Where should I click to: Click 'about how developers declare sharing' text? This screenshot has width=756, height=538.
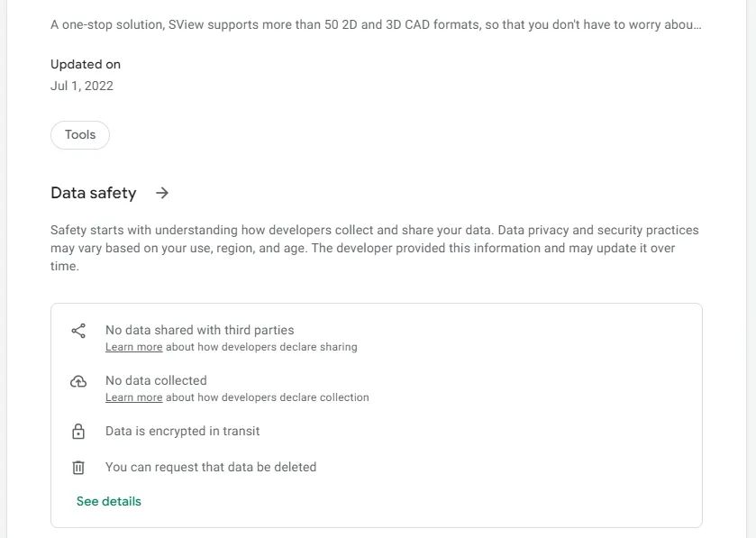(x=262, y=347)
